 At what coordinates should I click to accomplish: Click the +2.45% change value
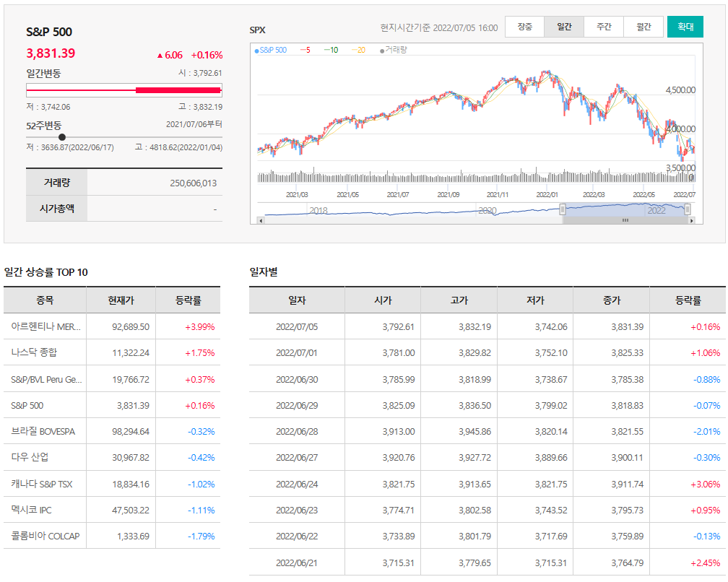705,563
